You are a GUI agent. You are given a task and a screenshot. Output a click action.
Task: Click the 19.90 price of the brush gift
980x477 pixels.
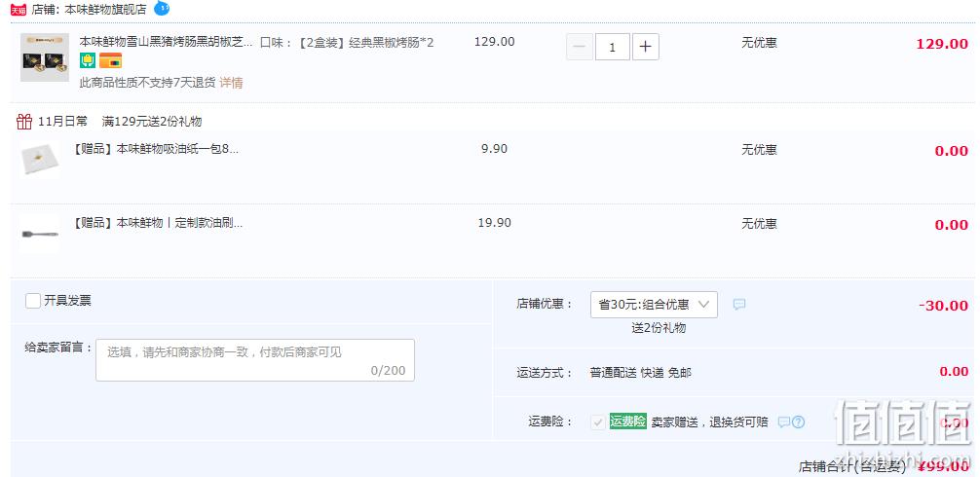[494, 222]
